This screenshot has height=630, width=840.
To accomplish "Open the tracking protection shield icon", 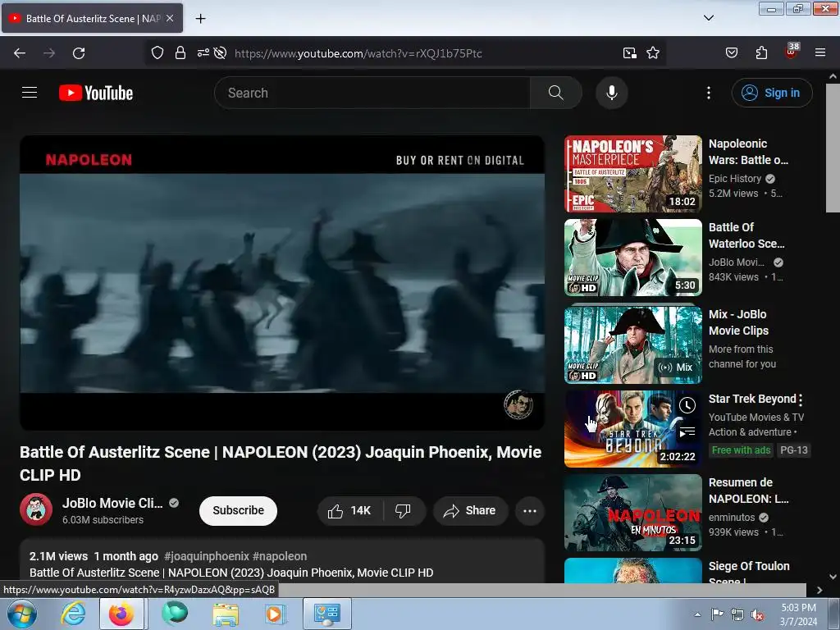I will tap(157, 53).
